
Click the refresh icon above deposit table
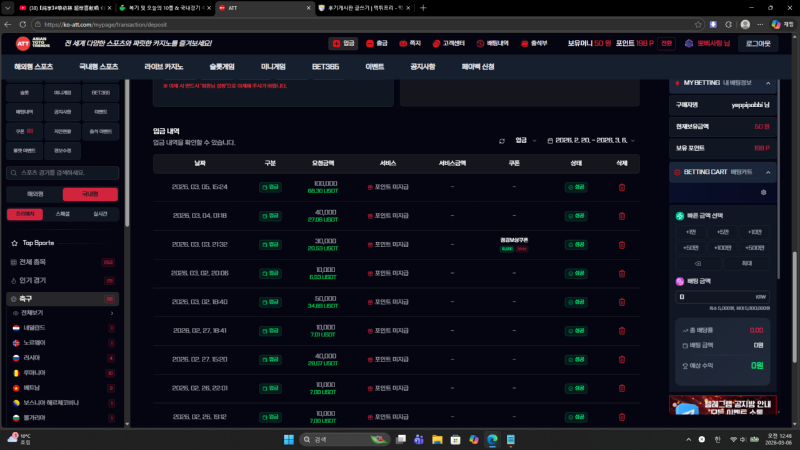[x=502, y=141]
